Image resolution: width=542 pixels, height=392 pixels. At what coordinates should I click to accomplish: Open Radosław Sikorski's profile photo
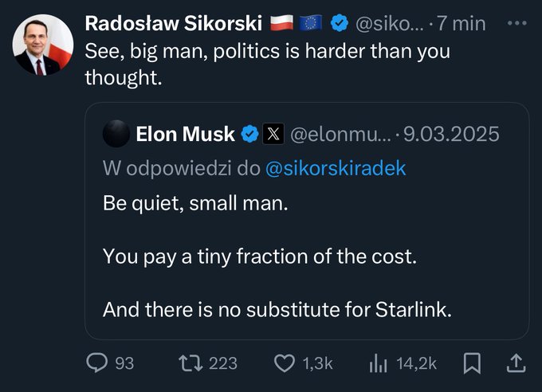click(43, 45)
